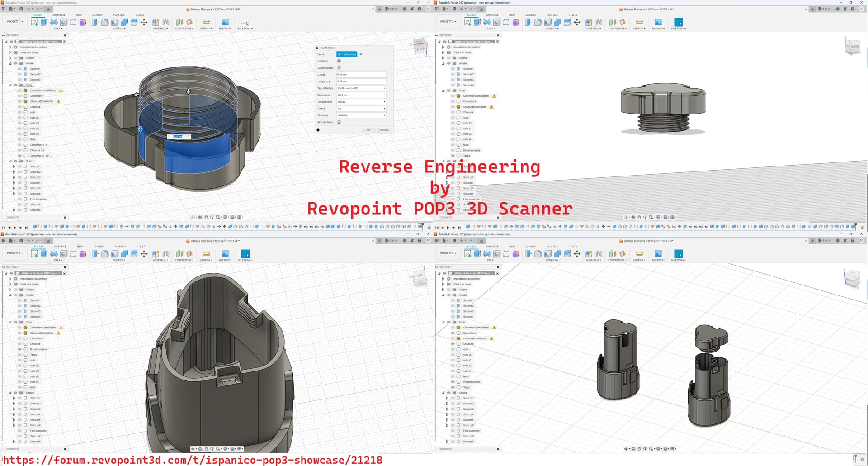Clear the Facce selection with the X
This screenshot has height=466, width=868.
361,54
